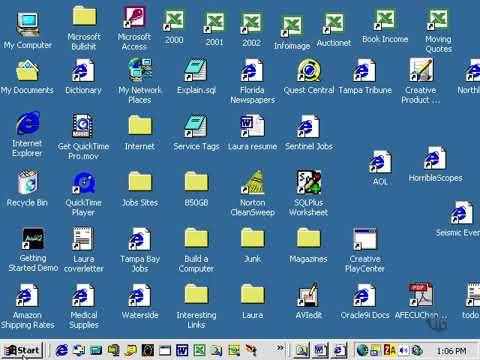Viewport: 480px width, 360px height.
Task: Launch QuickTime Player
Action: [84, 183]
